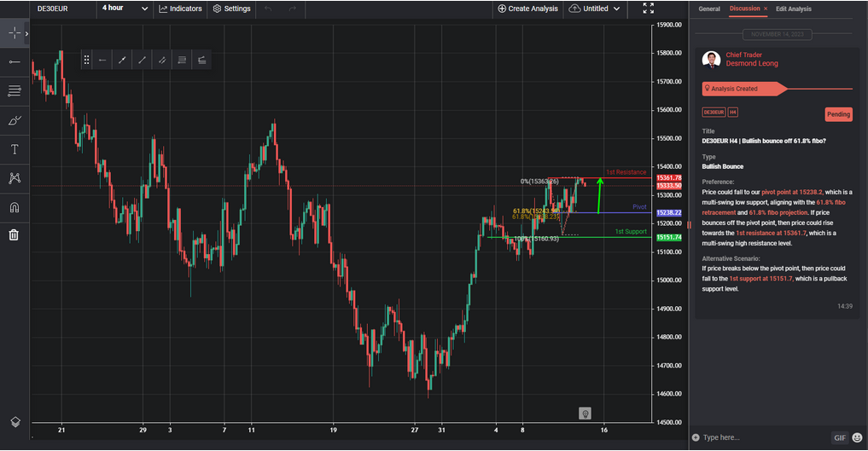Click the add attachment plus icon
Screen dimensions: 868x451
click(696, 437)
